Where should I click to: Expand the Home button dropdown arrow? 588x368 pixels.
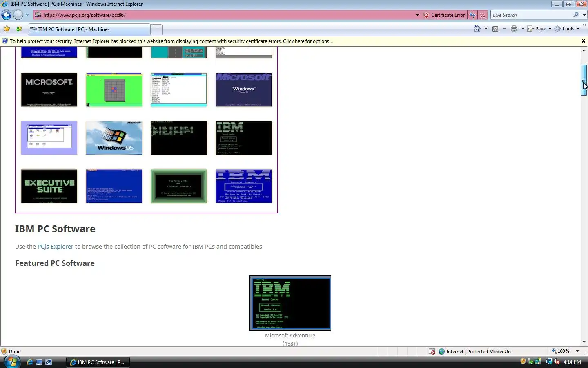pos(486,29)
